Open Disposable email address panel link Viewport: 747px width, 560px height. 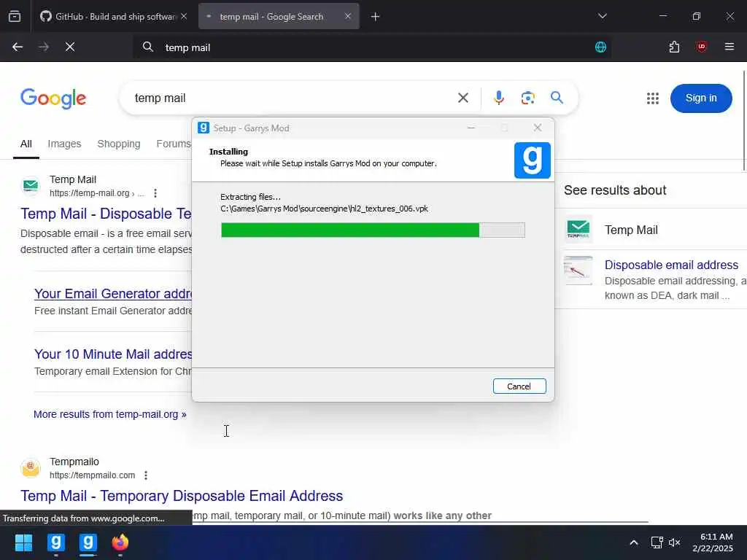(x=671, y=265)
